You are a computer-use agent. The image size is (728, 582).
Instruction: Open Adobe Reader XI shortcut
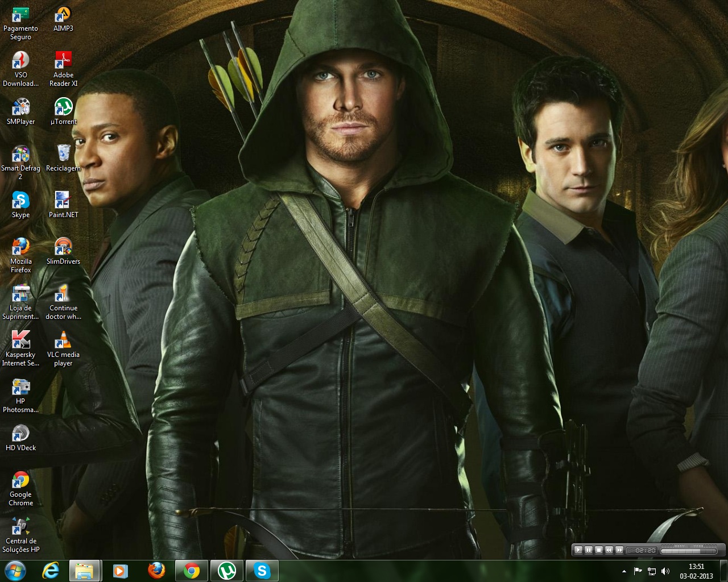pos(63,70)
